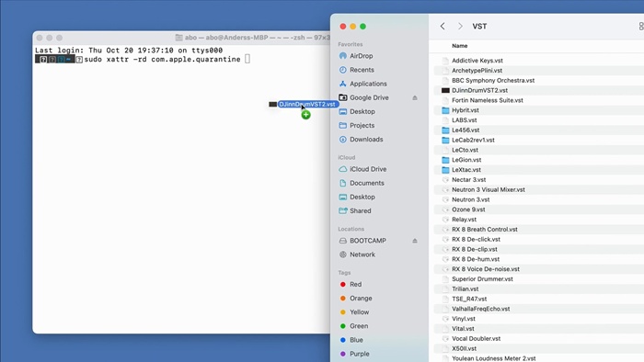
Task: Select Neutron 3 Visual Mixer.vst
Action: (x=489, y=190)
